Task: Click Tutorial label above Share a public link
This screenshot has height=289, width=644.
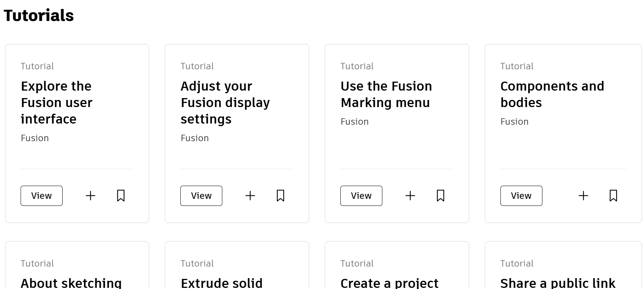Action: tap(517, 264)
